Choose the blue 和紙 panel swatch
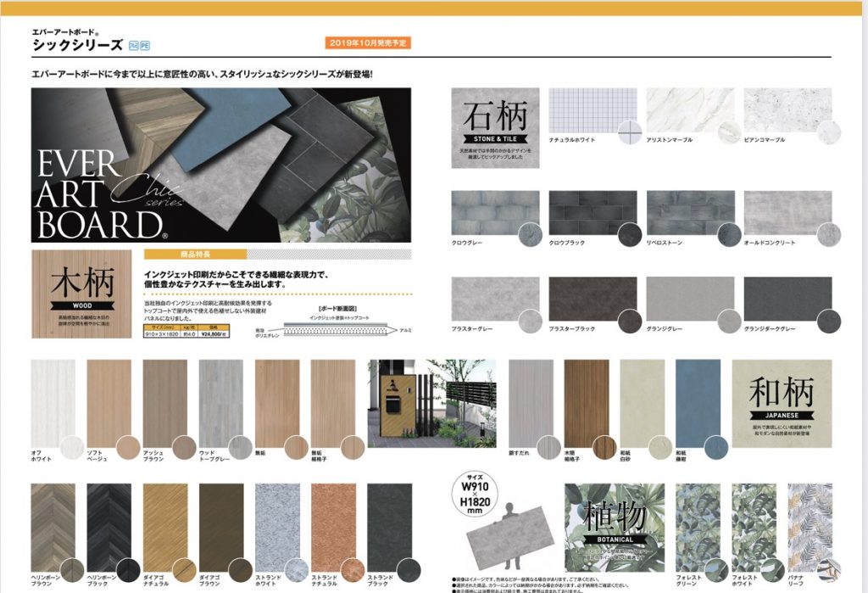Screen dimensions: 868x593 pos(698,404)
